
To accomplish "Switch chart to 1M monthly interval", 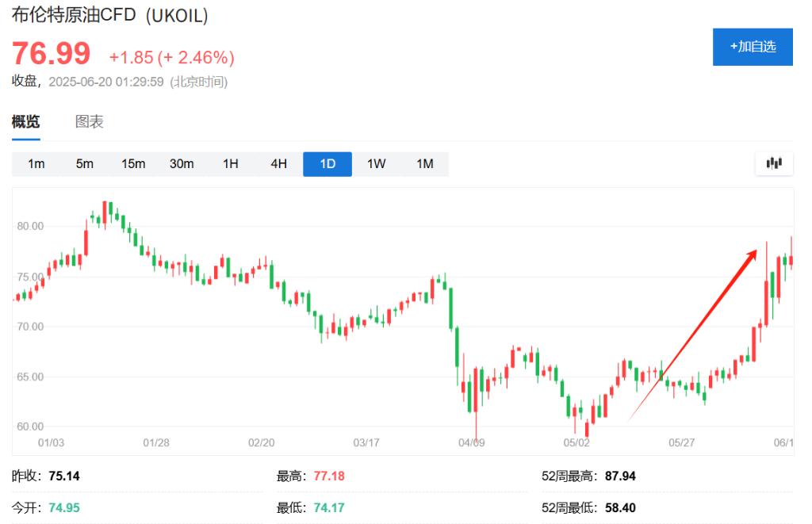I will [x=425, y=164].
